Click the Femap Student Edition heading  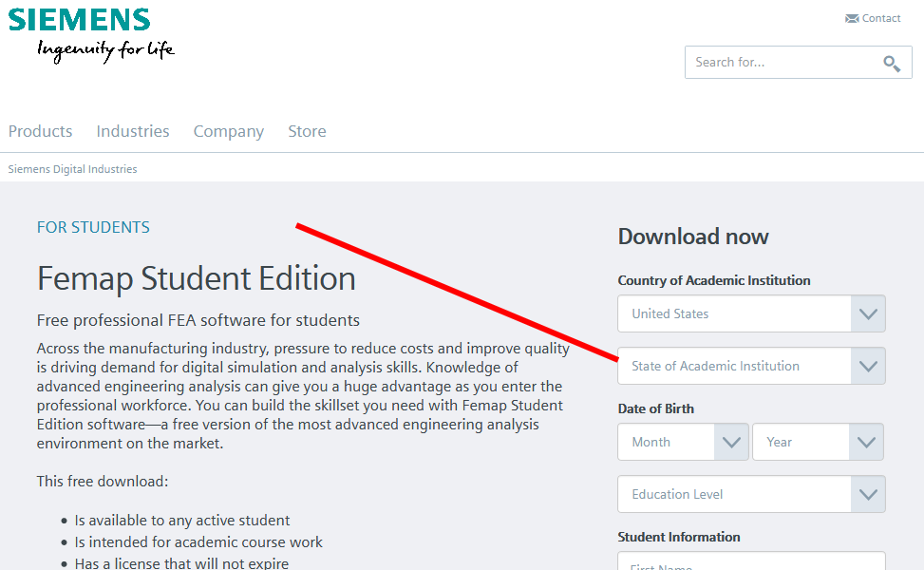point(196,277)
